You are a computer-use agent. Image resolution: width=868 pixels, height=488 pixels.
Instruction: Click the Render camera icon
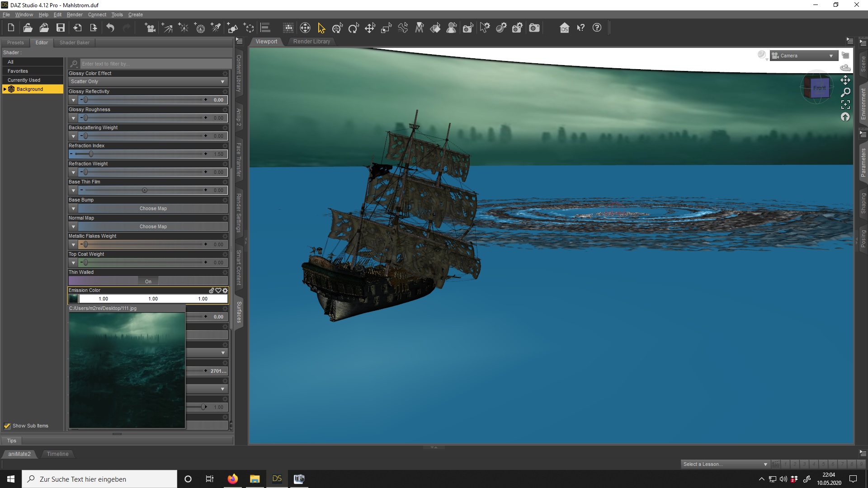coord(534,28)
